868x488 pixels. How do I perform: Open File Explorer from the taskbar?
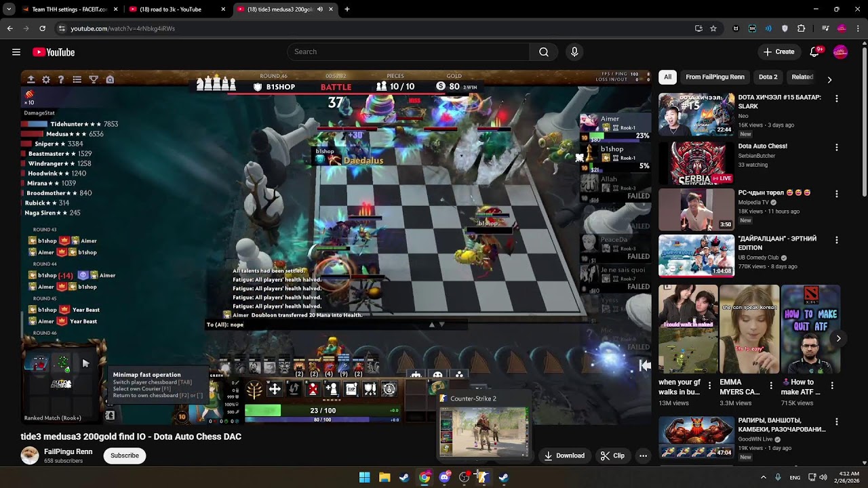[x=384, y=477]
